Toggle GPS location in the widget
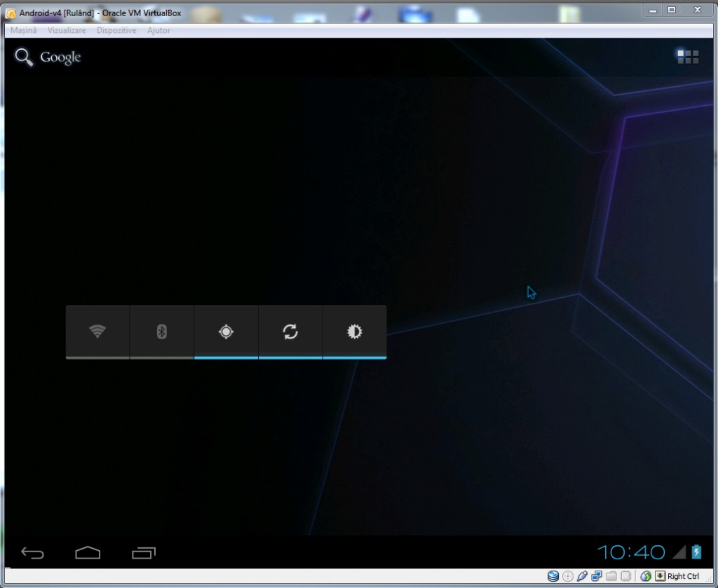Image resolution: width=718 pixels, height=588 pixels. pos(226,331)
